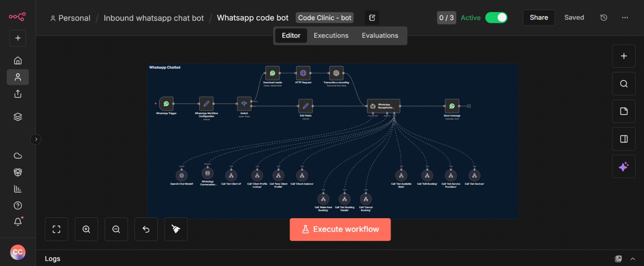Image resolution: width=644 pixels, height=266 pixels.
Task: Open Inbound whatsapp chat bot breadcrumb
Action: coord(153,18)
